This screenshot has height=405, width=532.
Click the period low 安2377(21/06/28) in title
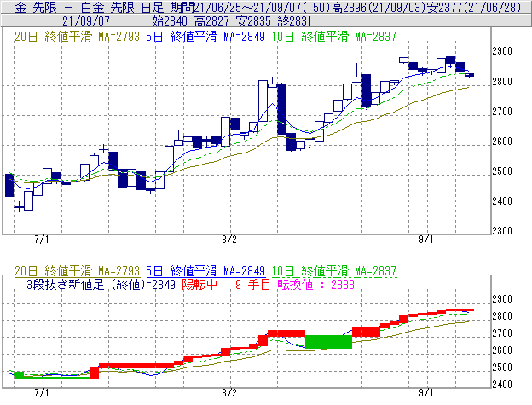[x=474, y=7]
